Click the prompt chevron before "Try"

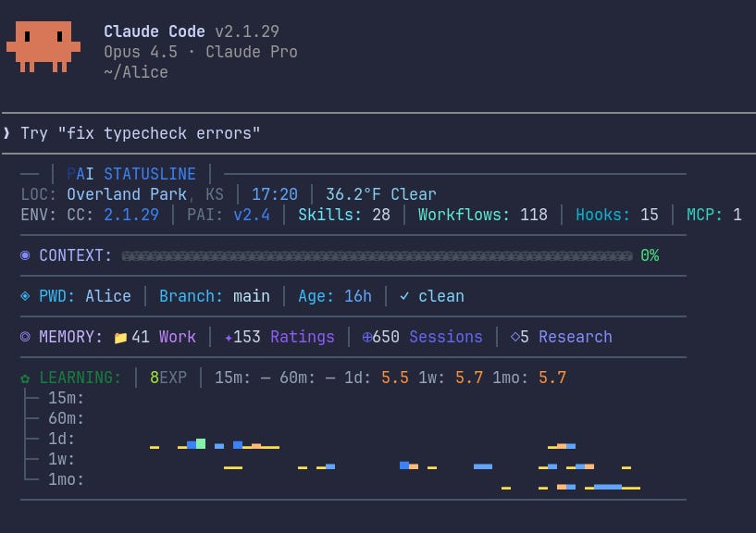click(6, 132)
